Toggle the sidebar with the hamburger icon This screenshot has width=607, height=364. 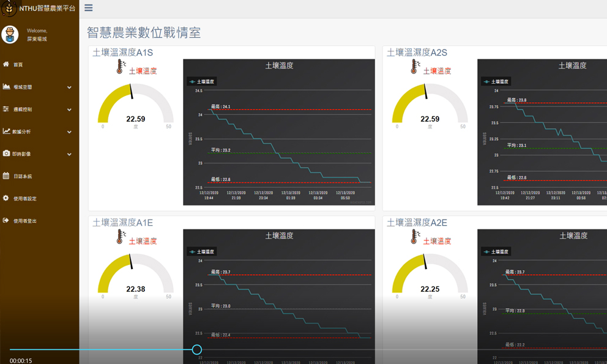click(x=89, y=8)
